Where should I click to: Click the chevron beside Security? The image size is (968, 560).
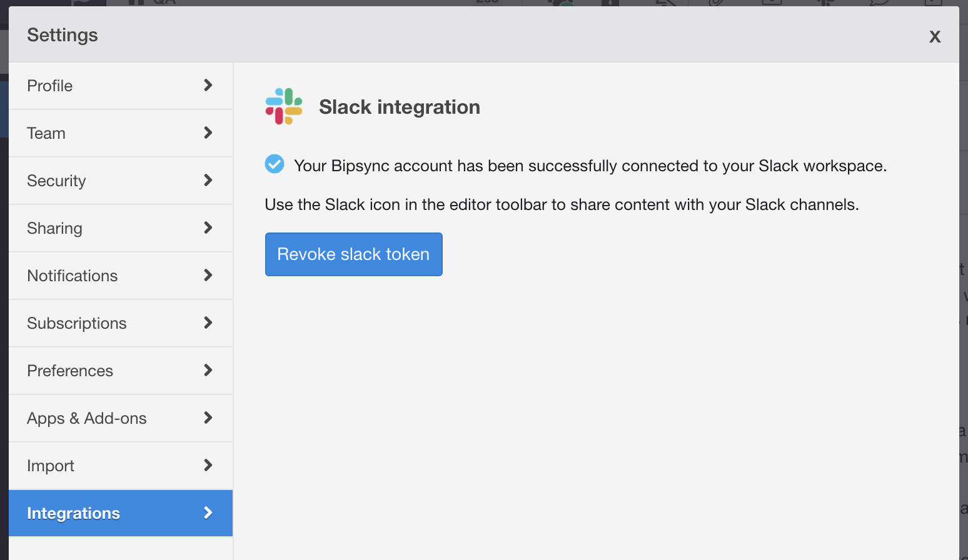tap(208, 180)
